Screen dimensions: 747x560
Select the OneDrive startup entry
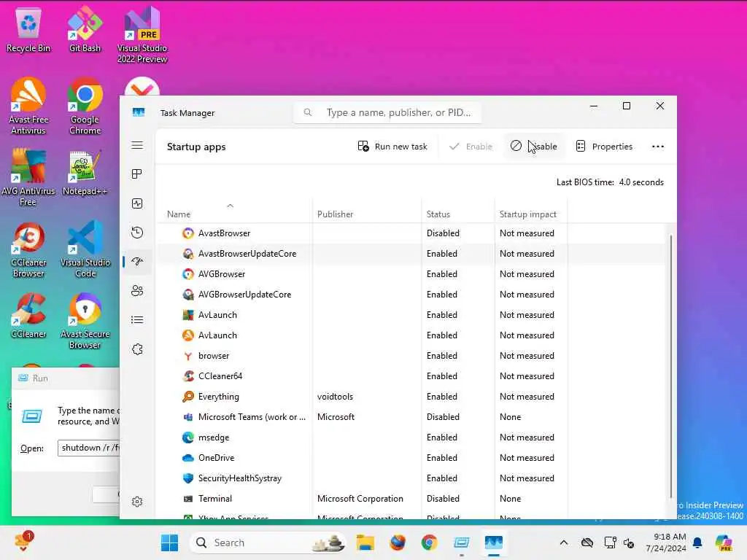(412, 458)
